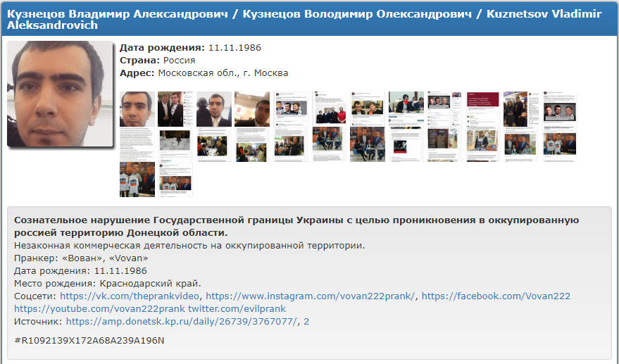Open last thumbnail in top gallery row
This screenshot has height=364, width=619.
coord(559,108)
